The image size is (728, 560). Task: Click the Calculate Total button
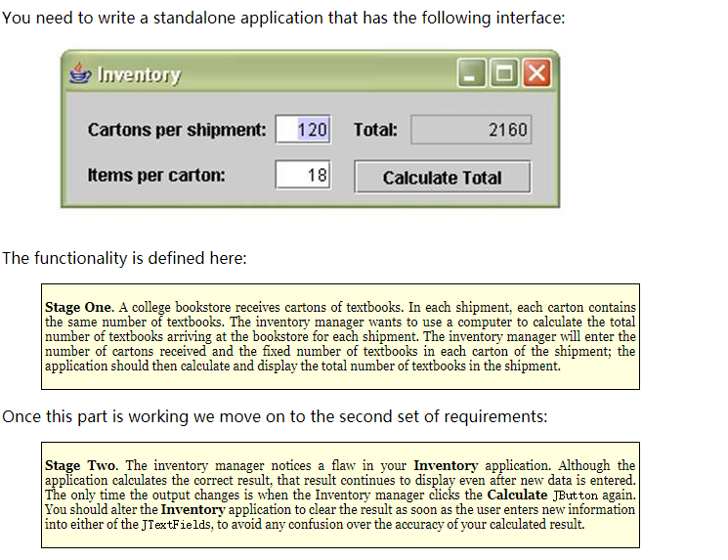click(x=443, y=177)
